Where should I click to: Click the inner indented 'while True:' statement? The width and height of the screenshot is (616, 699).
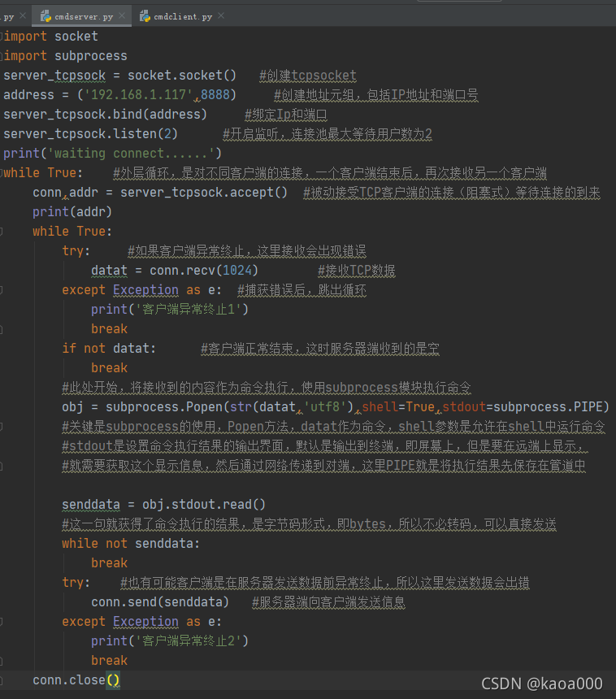(72, 232)
